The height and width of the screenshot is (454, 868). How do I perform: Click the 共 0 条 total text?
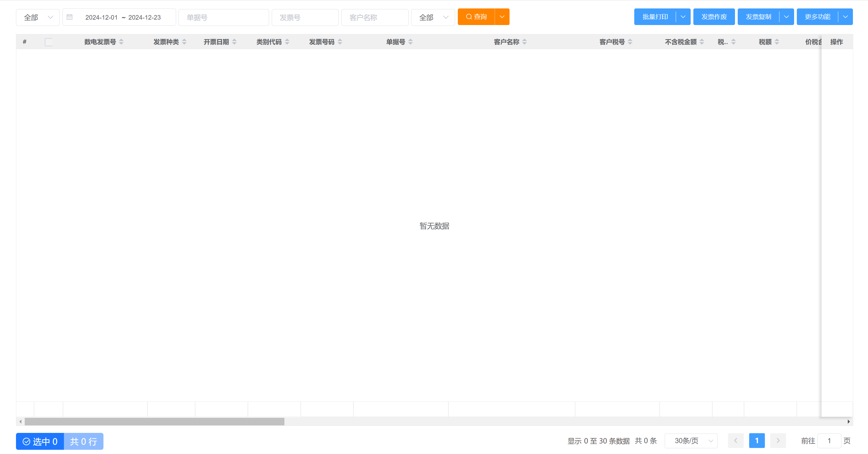coord(646,441)
